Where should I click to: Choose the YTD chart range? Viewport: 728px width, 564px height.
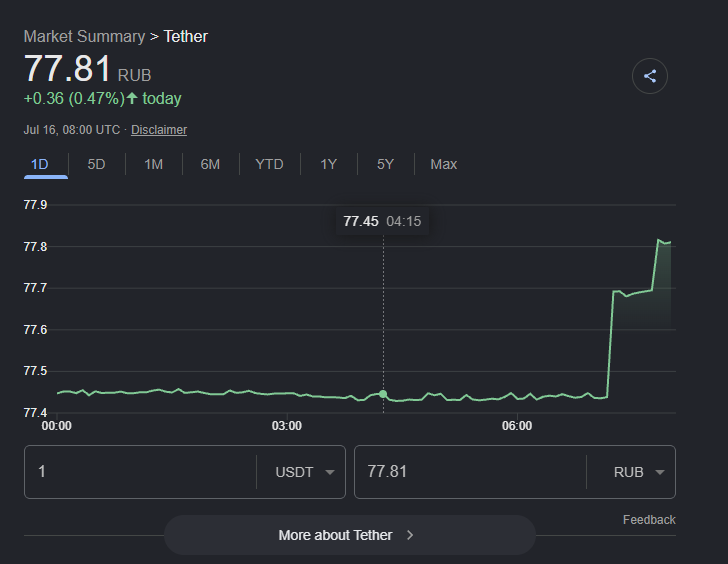(269, 164)
